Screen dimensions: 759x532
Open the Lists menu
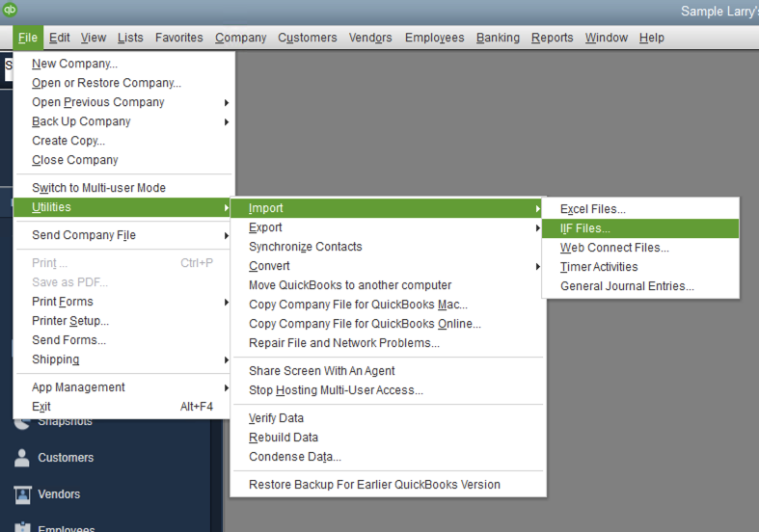[130, 38]
